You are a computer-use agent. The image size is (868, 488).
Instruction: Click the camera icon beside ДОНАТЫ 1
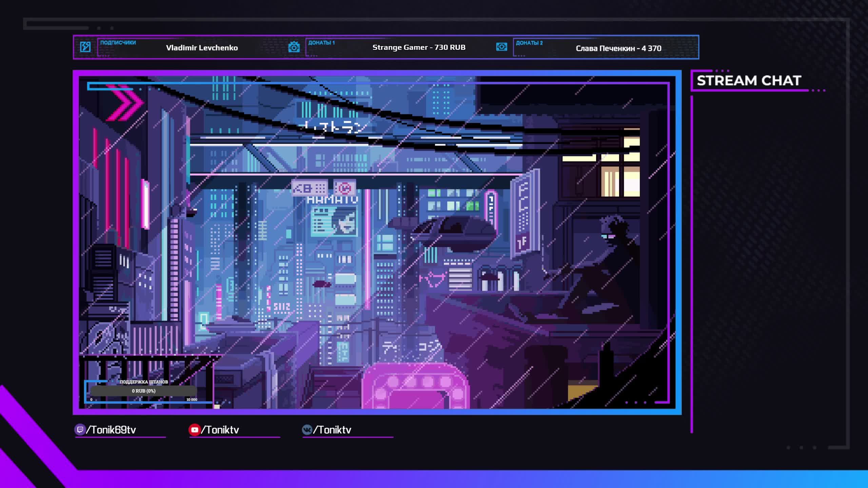(x=294, y=47)
